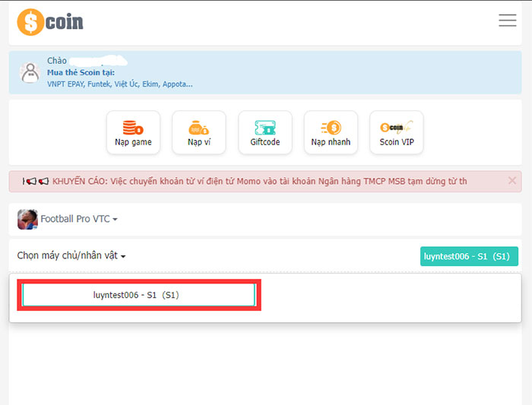
Task: Open the Scoin VIP tile
Action: tap(396, 132)
